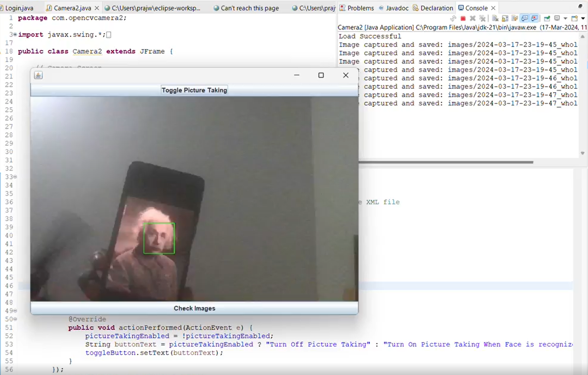Pin the current Console
The height and width of the screenshot is (375, 588).
tap(547, 18)
